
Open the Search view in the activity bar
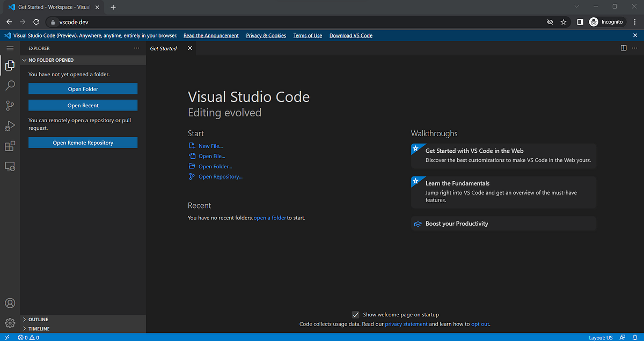(10, 85)
